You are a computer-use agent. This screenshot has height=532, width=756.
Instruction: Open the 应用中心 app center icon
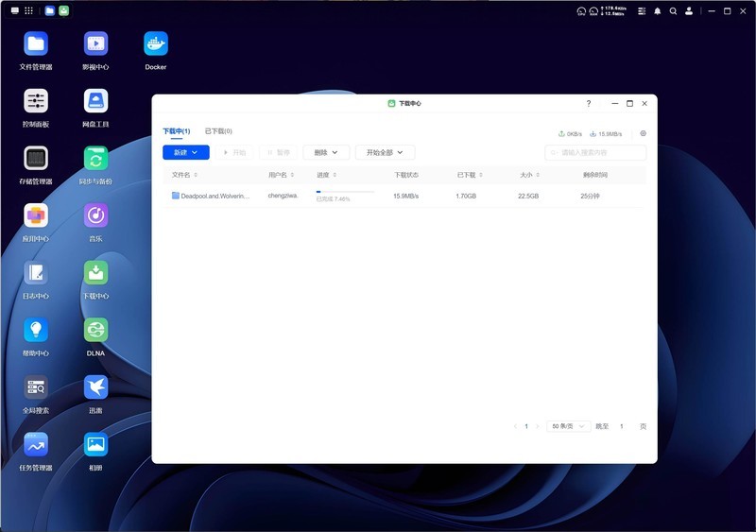click(36, 216)
